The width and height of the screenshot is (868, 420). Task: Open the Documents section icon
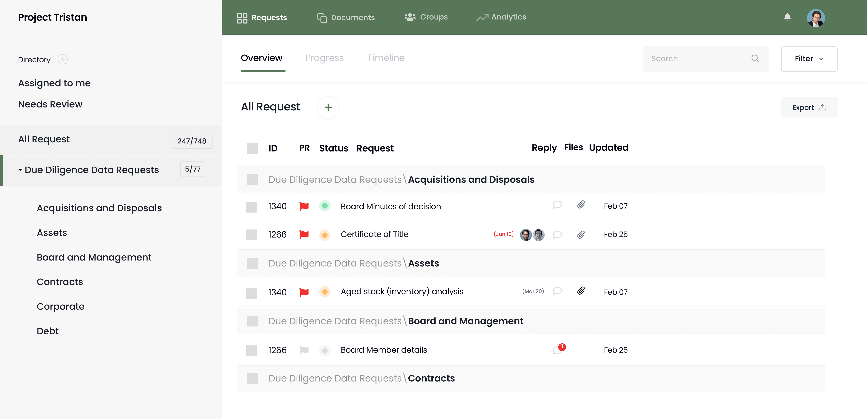pos(322,17)
